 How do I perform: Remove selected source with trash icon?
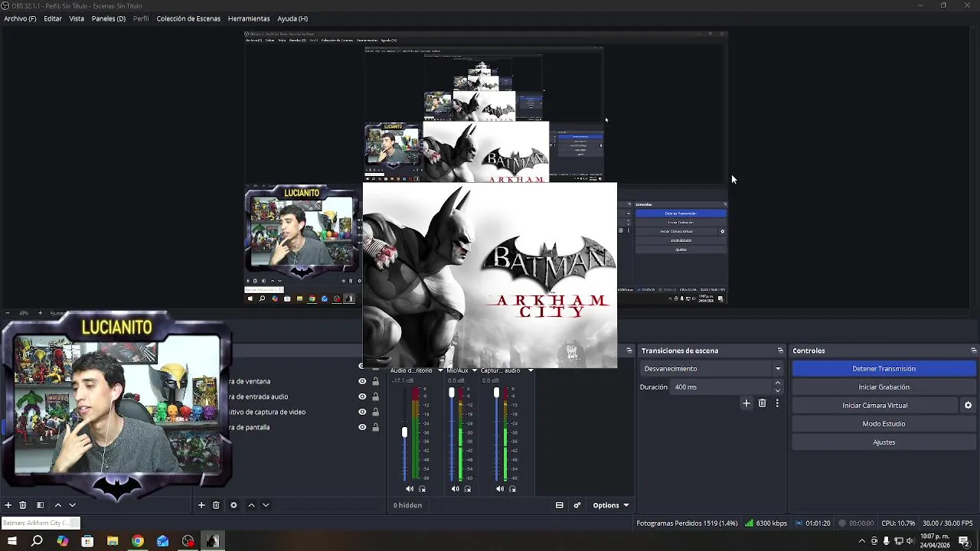(x=216, y=505)
